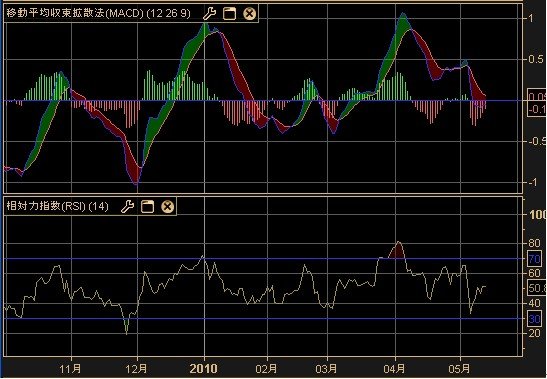Maximize the MACD indicator panel

coord(229,14)
